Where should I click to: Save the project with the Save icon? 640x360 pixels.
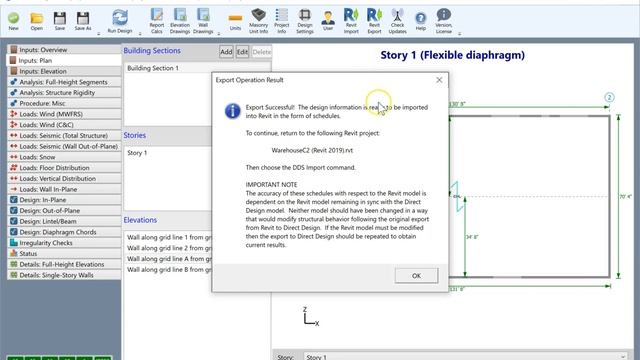tap(60, 21)
